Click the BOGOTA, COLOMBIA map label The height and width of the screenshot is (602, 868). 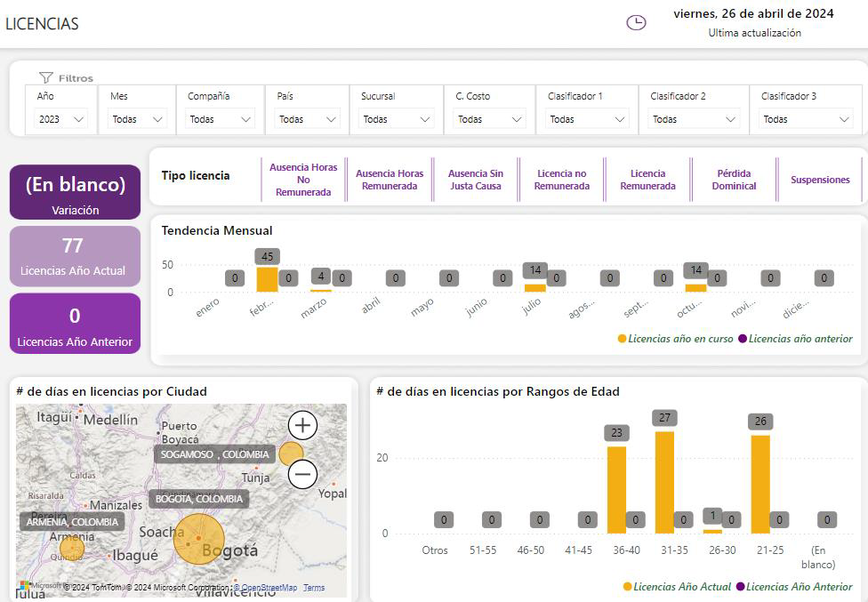198,499
